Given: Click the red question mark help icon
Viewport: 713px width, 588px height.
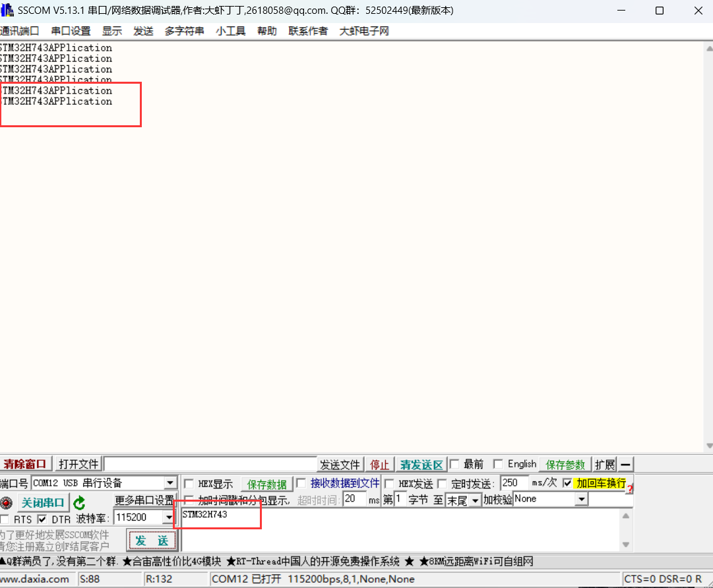Looking at the screenshot, I should tap(629, 489).
